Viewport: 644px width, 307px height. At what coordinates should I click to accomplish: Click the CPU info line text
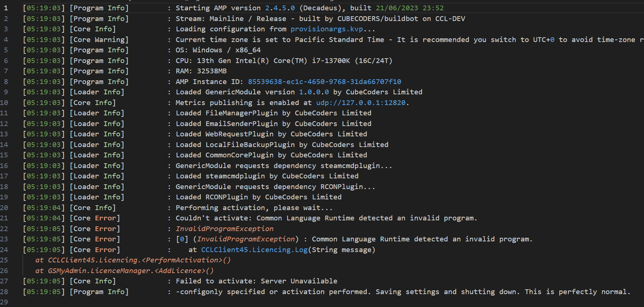284,61
